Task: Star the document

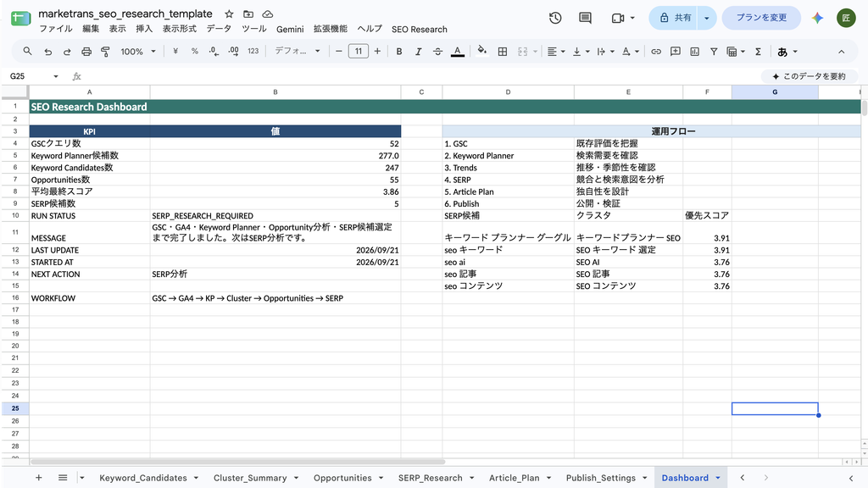Action: 229,14
